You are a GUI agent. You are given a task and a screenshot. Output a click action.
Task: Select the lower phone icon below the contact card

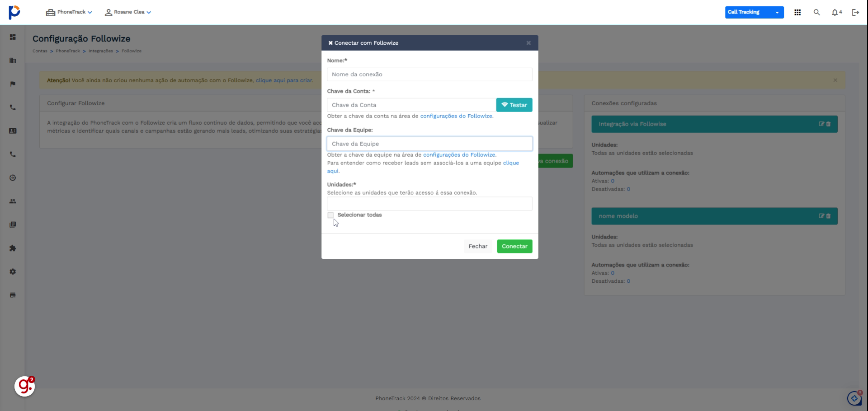point(13,154)
